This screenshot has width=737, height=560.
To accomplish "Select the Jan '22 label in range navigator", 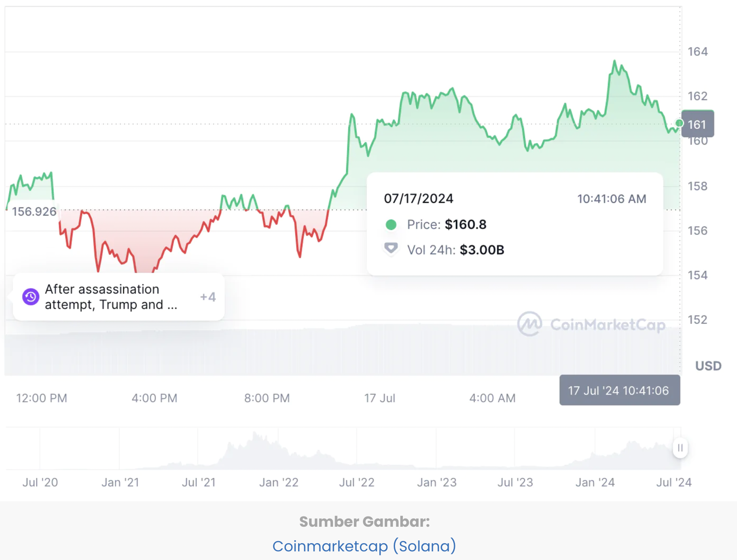I will point(279,482).
